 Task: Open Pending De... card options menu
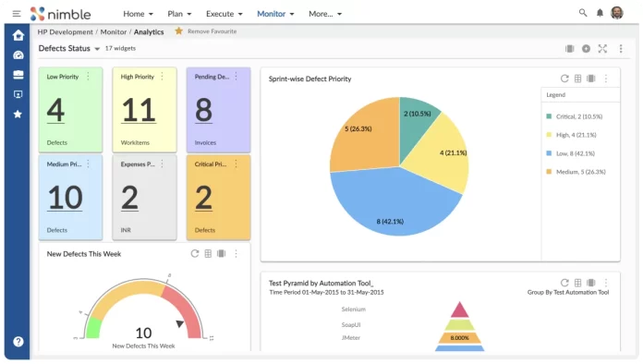[x=236, y=77]
